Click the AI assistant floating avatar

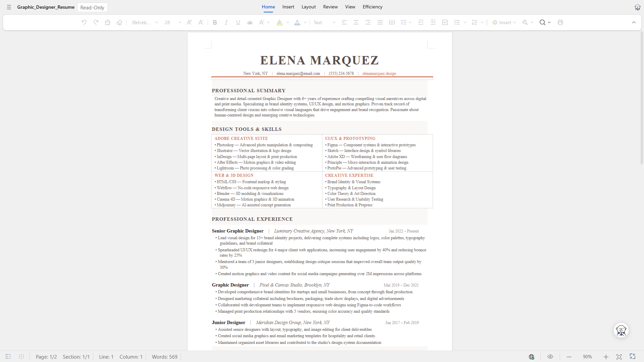click(621, 330)
